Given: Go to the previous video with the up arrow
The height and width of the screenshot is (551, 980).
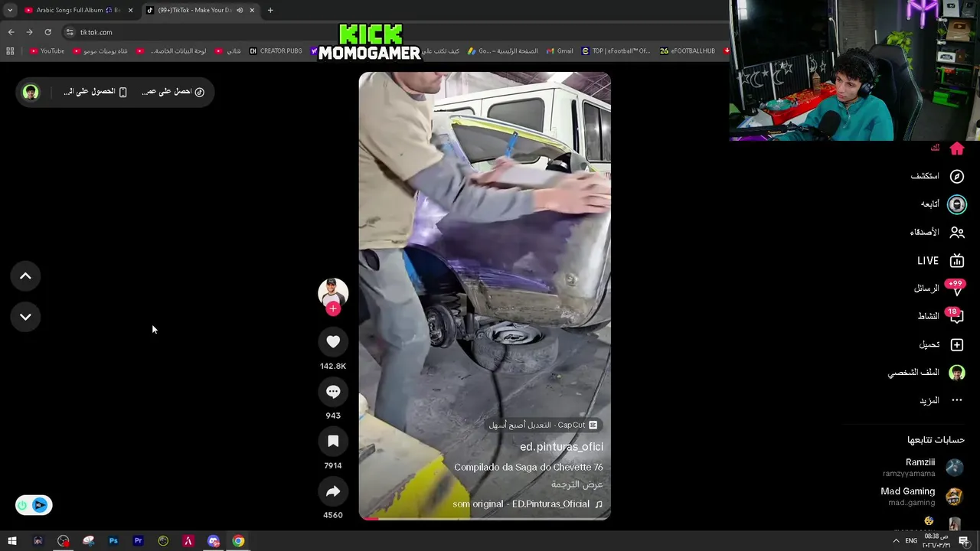Looking at the screenshot, I should (25, 276).
